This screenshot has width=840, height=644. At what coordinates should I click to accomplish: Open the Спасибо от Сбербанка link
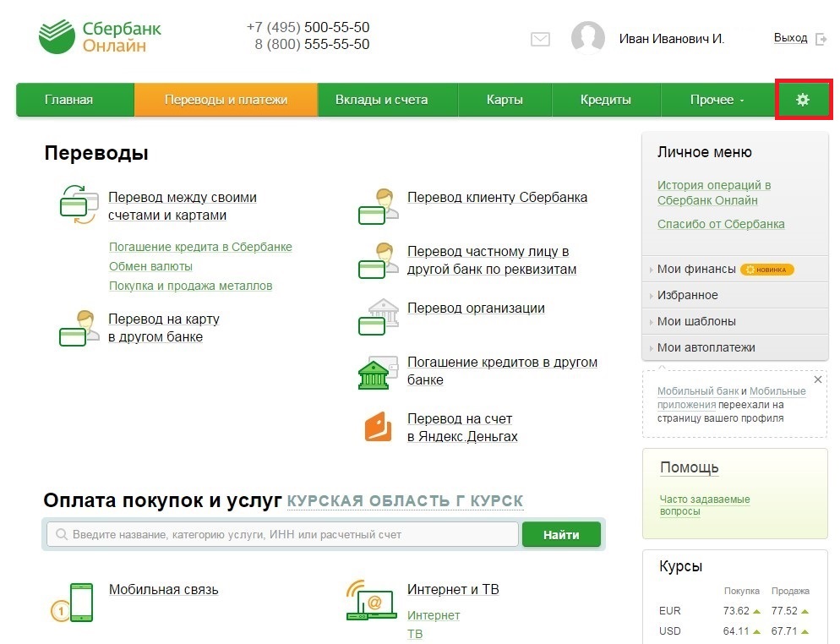(x=721, y=224)
